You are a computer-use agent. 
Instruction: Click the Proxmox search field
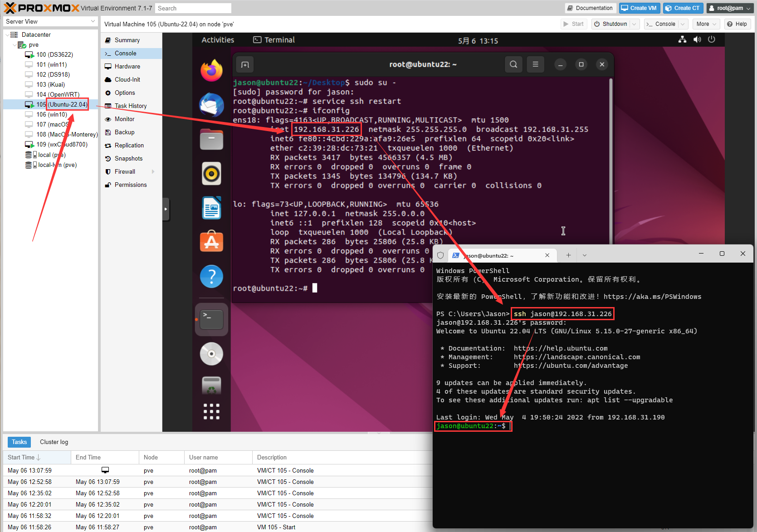(x=193, y=8)
